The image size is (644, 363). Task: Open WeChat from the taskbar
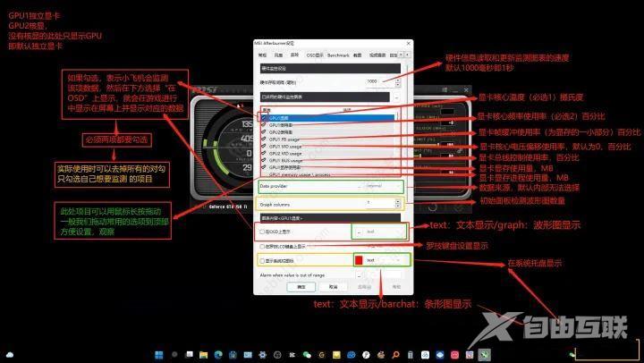(307, 355)
